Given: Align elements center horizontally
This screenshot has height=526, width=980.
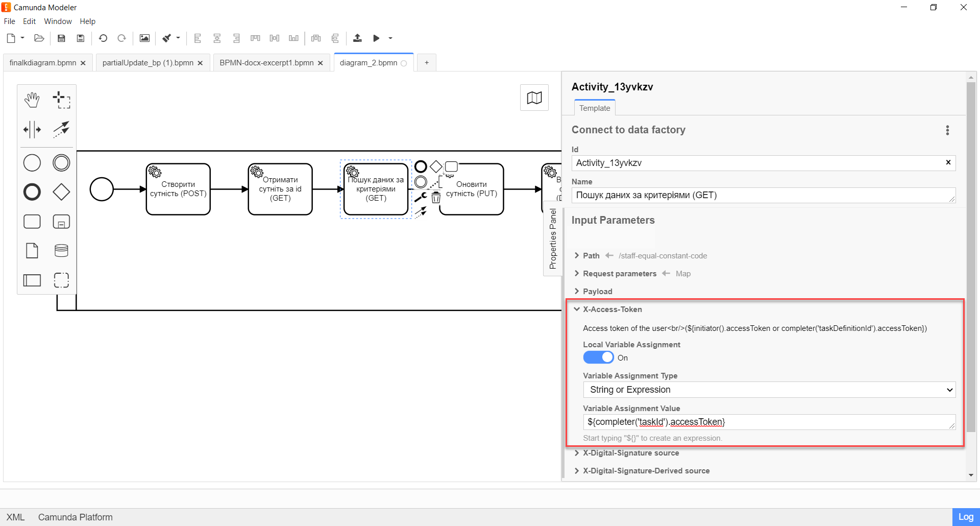Looking at the screenshot, I should [x=217, y=38].
